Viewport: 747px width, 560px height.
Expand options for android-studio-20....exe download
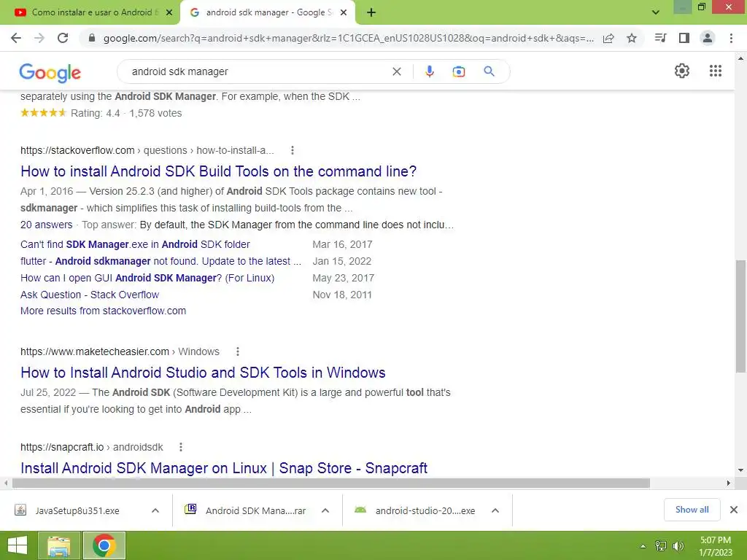495,510
